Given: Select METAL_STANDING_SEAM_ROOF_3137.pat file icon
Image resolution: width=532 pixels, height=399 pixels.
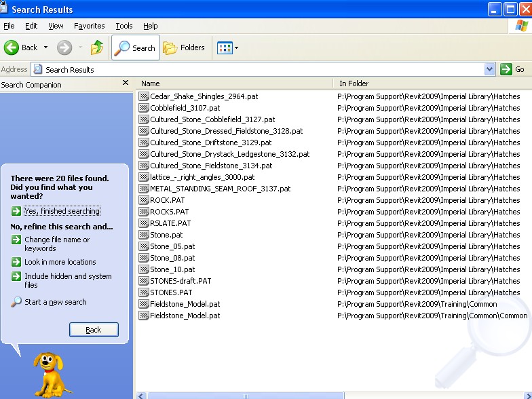Looking at the screenshot, I should point(144,189).
